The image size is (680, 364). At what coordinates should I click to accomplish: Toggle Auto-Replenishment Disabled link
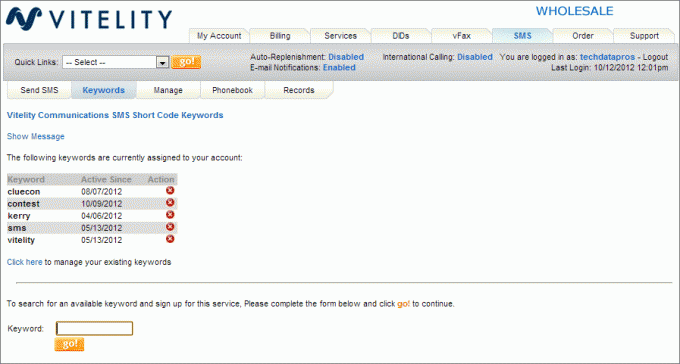pos(346,57)
